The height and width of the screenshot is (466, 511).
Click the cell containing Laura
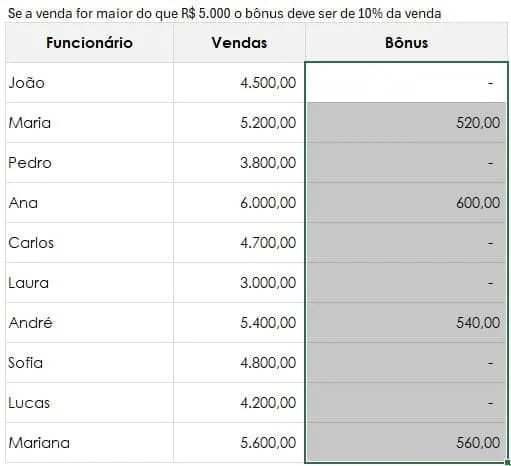point(89,283)
